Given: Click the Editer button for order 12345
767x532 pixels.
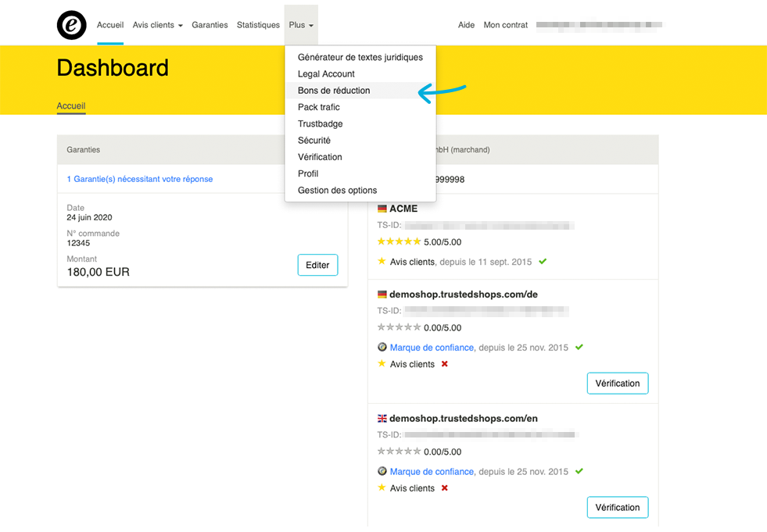Looking at the screenshot, I should 317,265.
